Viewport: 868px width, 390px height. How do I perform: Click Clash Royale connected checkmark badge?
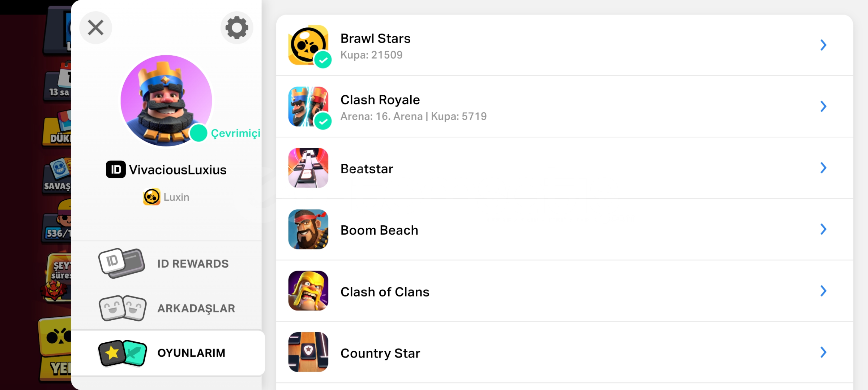[x=323, y=121]
